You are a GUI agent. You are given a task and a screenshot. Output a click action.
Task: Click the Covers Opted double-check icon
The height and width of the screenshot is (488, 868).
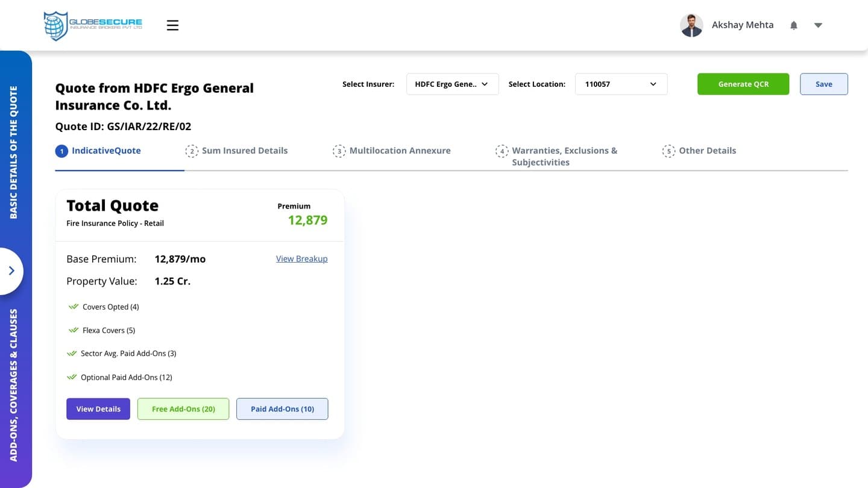pyautogui.click(x=74, y=307)
